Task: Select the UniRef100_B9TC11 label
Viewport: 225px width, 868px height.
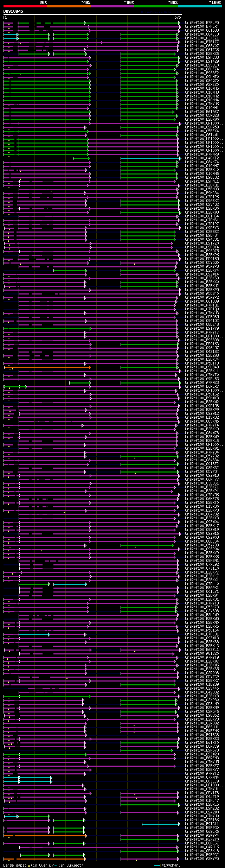Action: click(202, 824)
